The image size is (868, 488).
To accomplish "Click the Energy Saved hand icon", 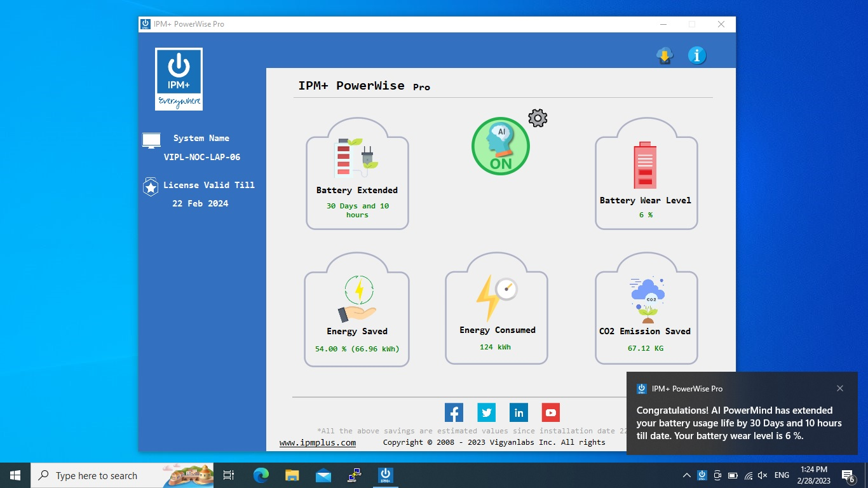I will tap(357, 299).
